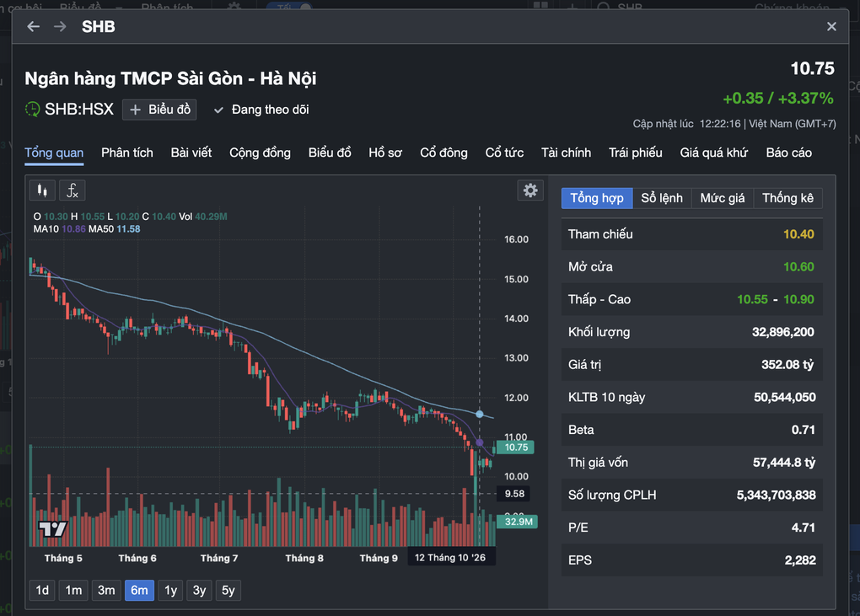Click the Khối lượng value 32,896,200
860x616 pixels.
pyautogui.click(x=782, y=332)
